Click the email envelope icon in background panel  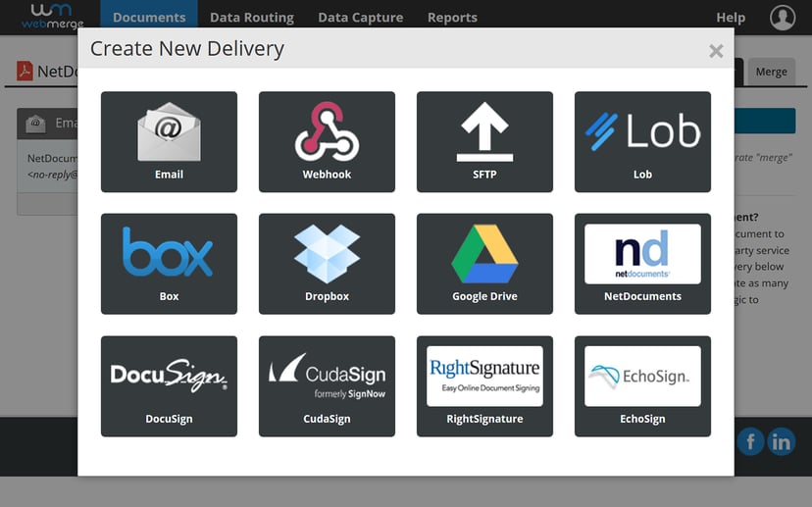pos(35,124)
